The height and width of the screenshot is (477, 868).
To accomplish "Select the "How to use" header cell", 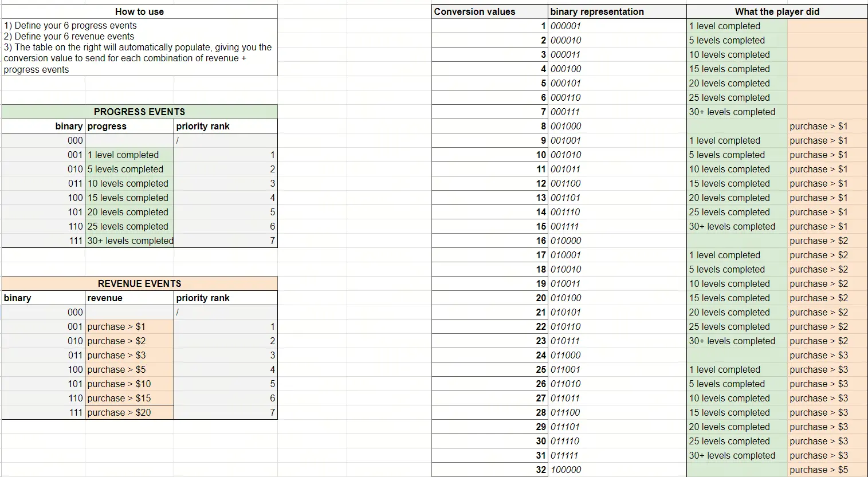I will [x=139, y=11].
